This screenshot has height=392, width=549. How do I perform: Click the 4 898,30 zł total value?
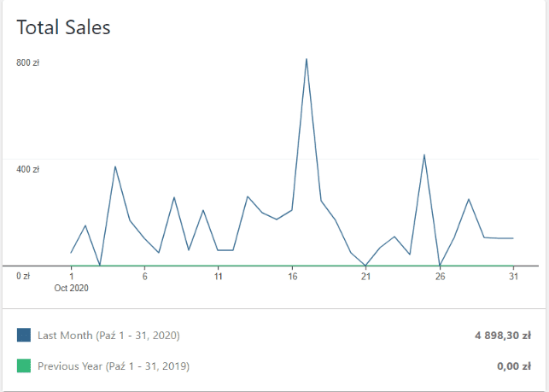(x=503, y=336)
